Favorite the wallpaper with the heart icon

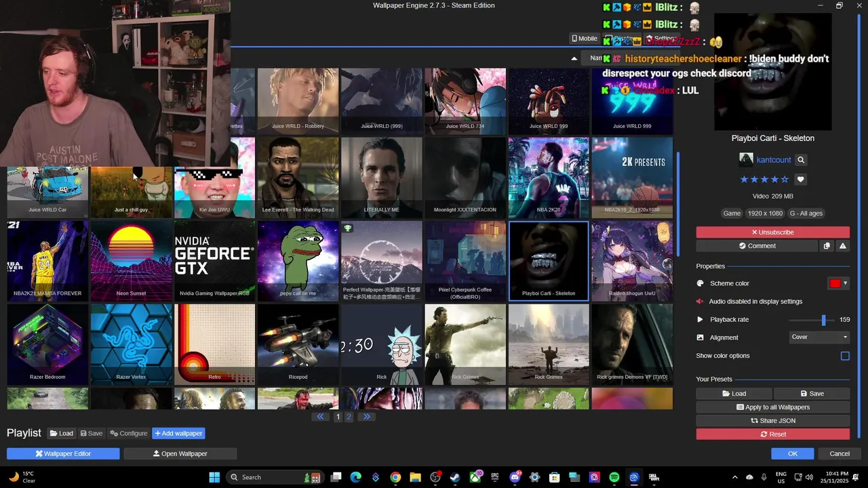coord(801,180)
